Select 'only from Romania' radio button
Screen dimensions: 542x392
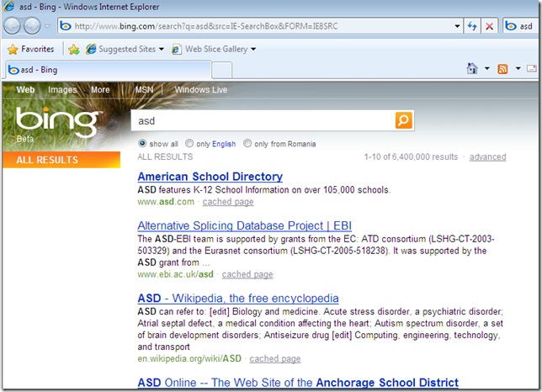[247, 143]
